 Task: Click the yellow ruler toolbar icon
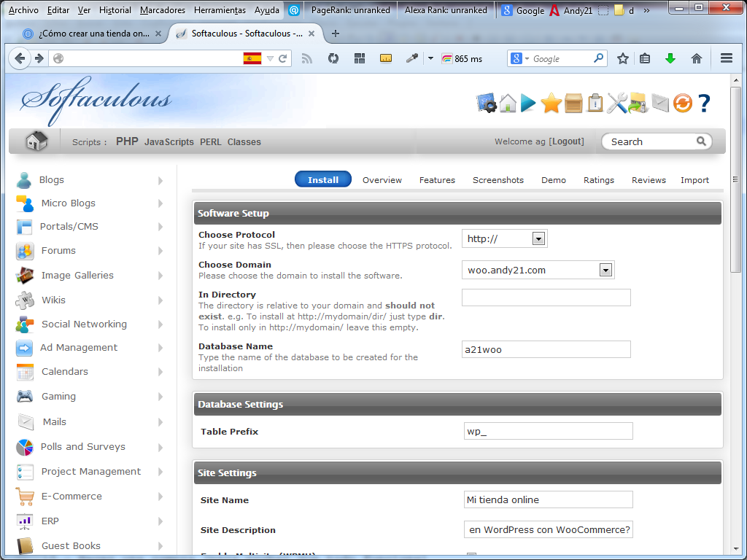pyautogui.click(x=386, y=58)
